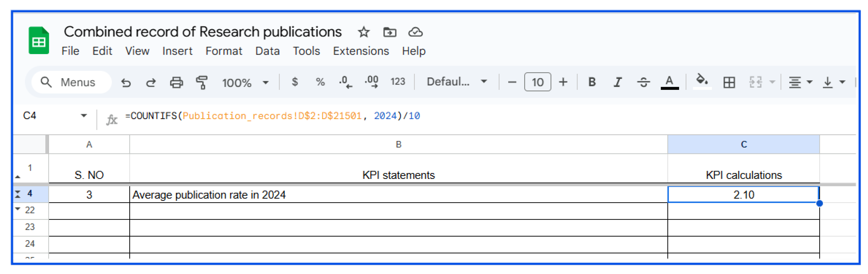The width and height of the screenshot is (868, 274).
Task: Open the Format menu
Action: [x=224, y=51]
